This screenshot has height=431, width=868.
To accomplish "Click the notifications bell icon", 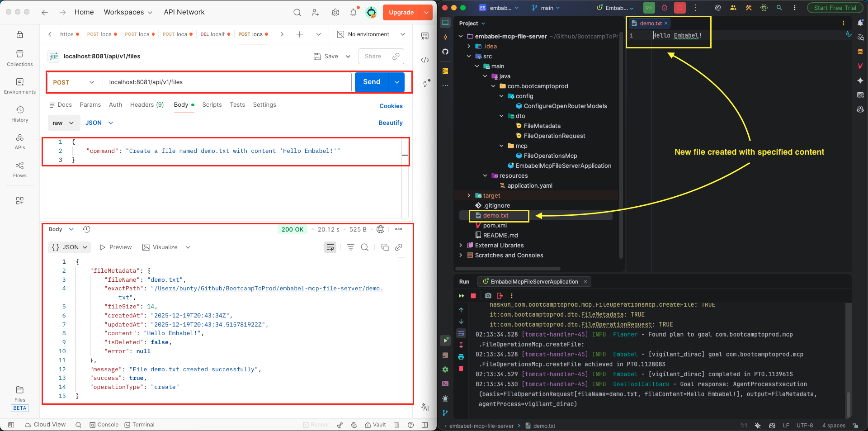I will [x=353, y=13].
